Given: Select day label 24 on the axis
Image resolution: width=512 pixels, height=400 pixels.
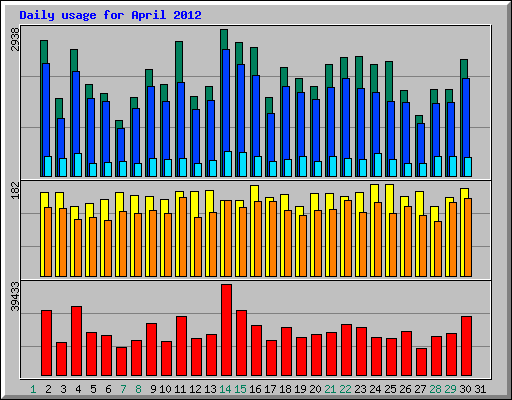Looking at the screenshot, I should click(375, 389).
